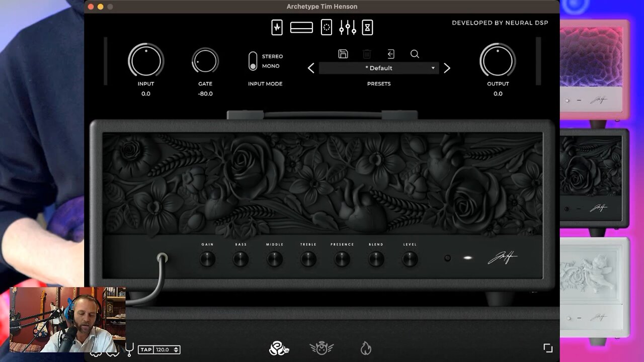This screenshot has height=362, width=644.
Task: Click the GATE knob
Action: point(205,61)
